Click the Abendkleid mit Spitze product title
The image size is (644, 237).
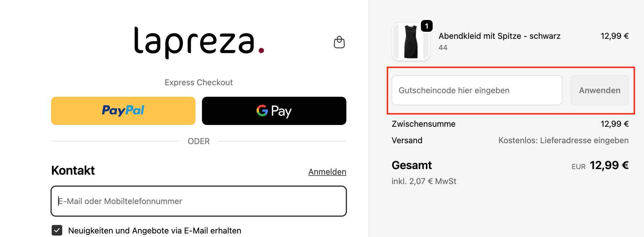coord(500,36)
